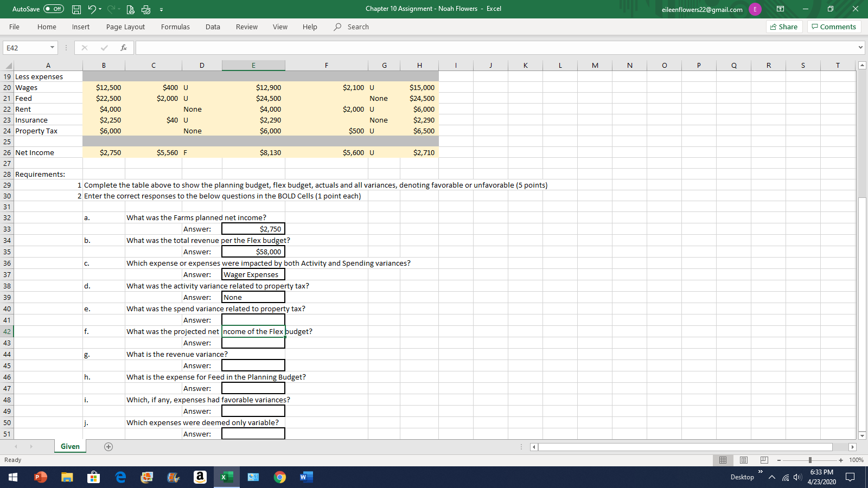This screenshot has height=488, width=868.
Task: Open the Home ribbon tab
Action: 47,27
